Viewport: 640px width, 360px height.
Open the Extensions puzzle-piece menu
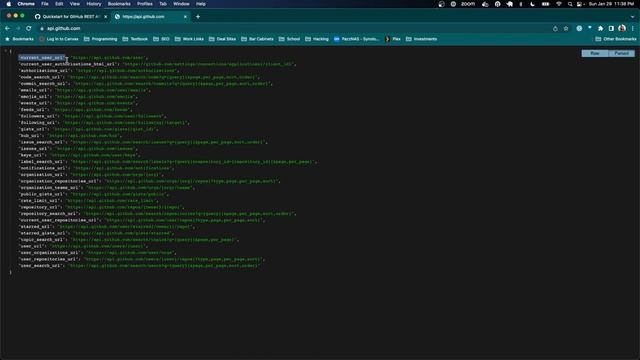tap(600, 29)
